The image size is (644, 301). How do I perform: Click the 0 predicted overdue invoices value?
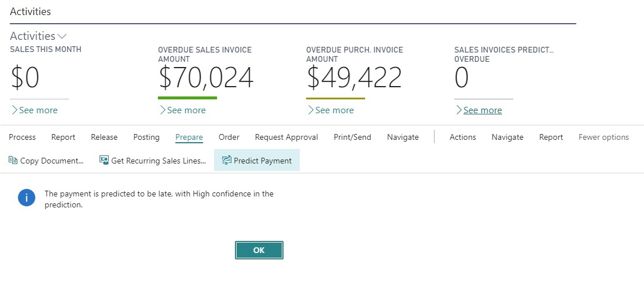[461, 78]
